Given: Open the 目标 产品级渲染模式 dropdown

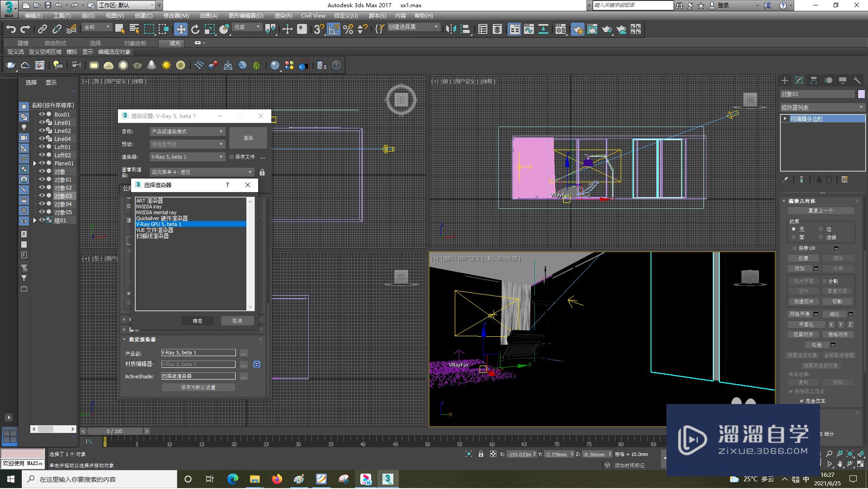Looking at the screenshot, I should 187,132.
